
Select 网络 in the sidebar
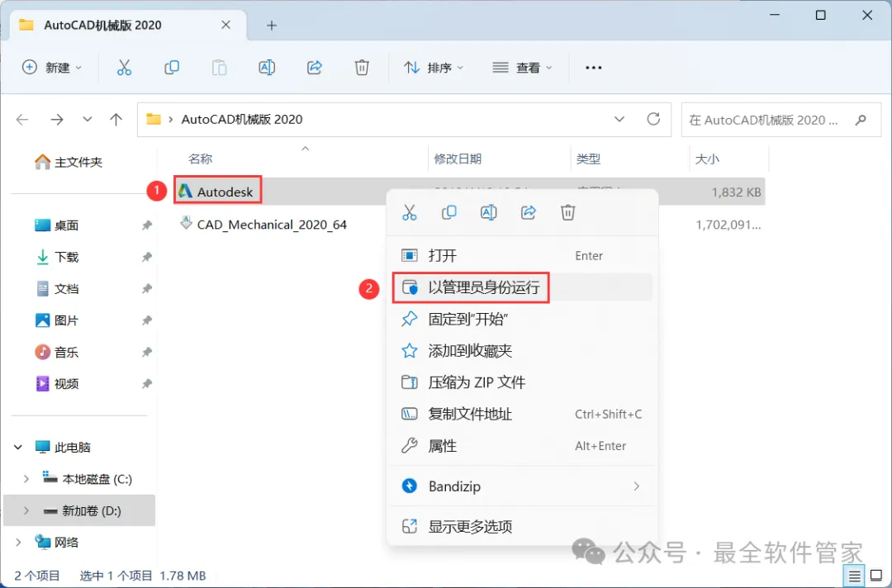tap(57, 543)
